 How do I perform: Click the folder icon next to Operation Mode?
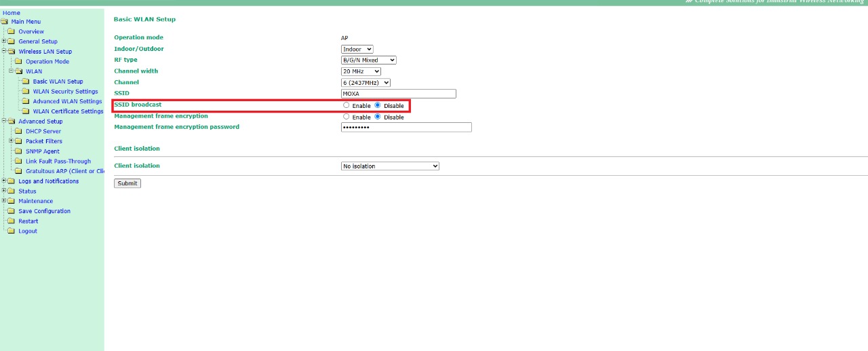(18, 62)
